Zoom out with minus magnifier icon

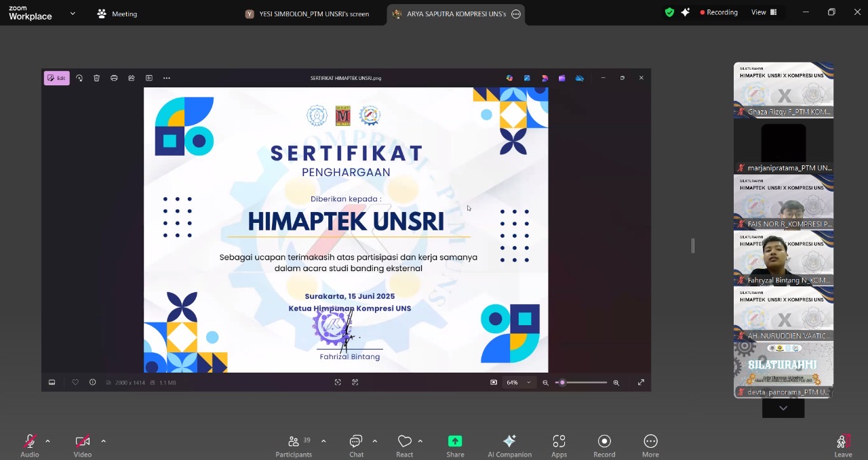tap(546, 382)
